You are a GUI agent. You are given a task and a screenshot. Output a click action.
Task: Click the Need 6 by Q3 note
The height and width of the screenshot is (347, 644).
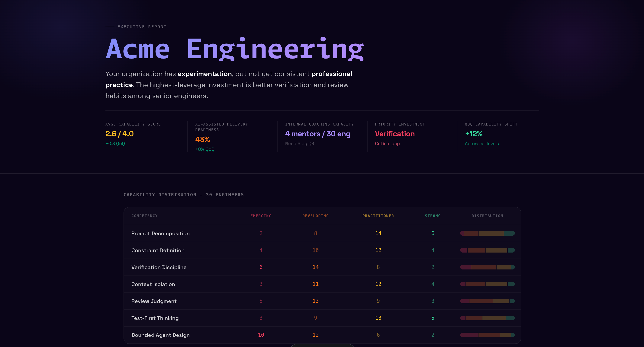point(300,144)
